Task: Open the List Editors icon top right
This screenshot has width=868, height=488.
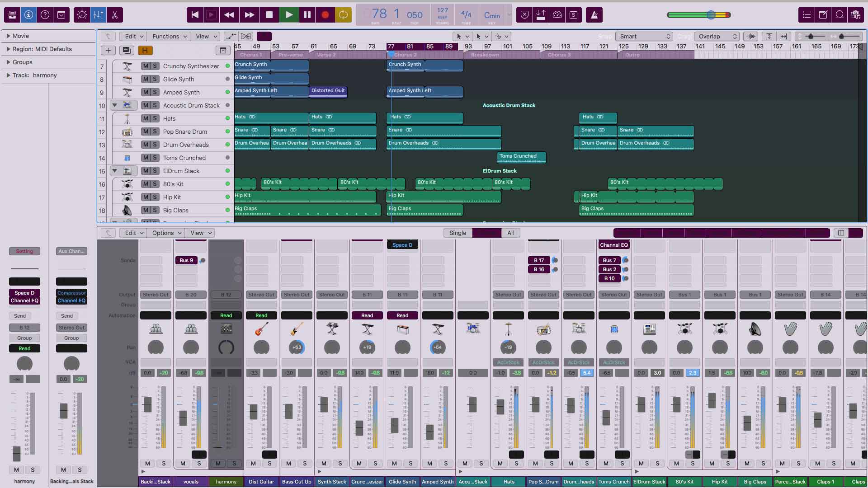Action: (x=806, y=15)
